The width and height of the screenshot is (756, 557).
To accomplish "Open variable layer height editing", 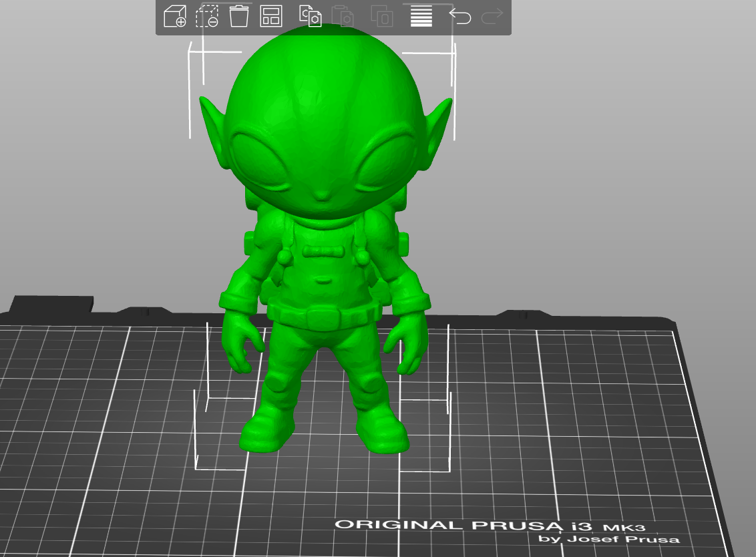I will pyautogui.click(x=421, y=16).
